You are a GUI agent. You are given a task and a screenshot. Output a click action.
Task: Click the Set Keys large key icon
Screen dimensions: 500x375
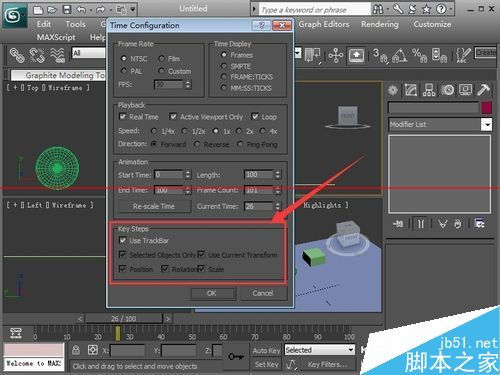coord(236,357)
